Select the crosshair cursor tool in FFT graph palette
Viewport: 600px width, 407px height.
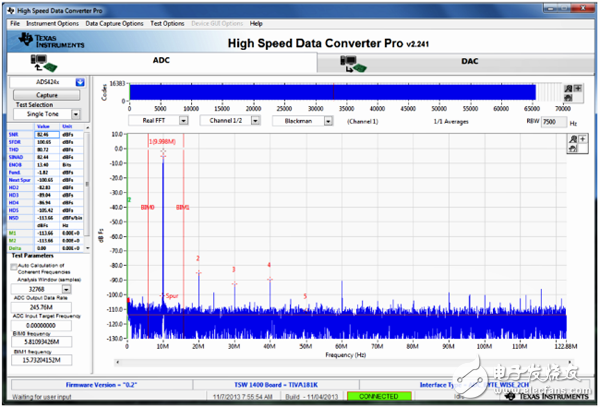pyautogui.click(x=582, y=139)
